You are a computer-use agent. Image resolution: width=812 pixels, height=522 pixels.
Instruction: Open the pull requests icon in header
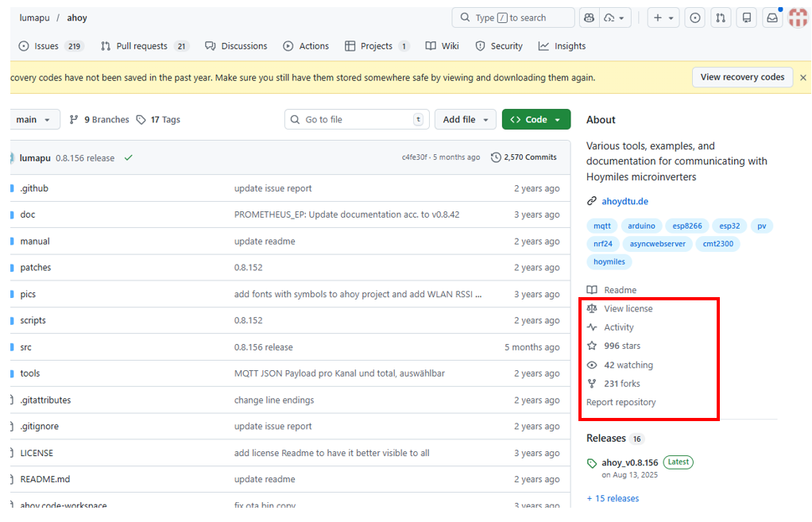(720, 17)
